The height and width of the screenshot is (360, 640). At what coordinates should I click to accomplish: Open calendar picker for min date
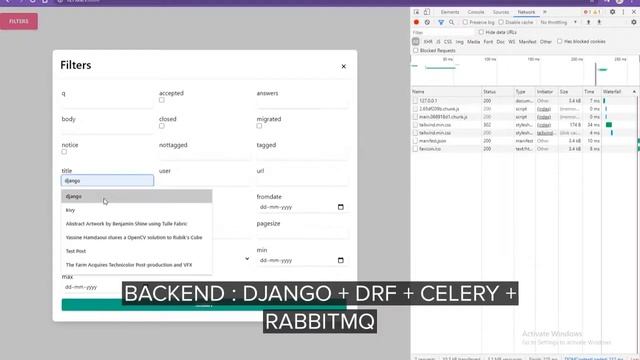341,260
